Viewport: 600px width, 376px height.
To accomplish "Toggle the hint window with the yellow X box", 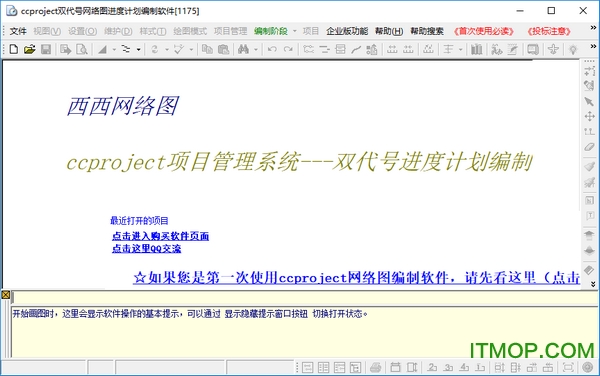I will [x=5, y=295].
